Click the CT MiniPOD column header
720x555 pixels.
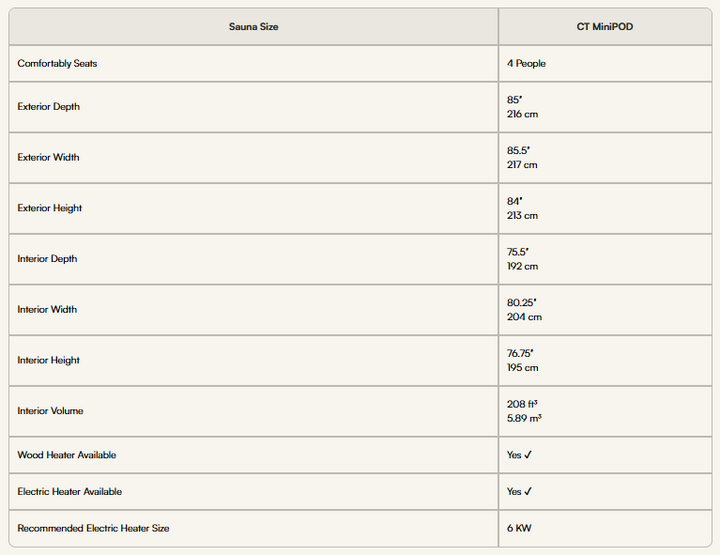[x=605, y=27]
